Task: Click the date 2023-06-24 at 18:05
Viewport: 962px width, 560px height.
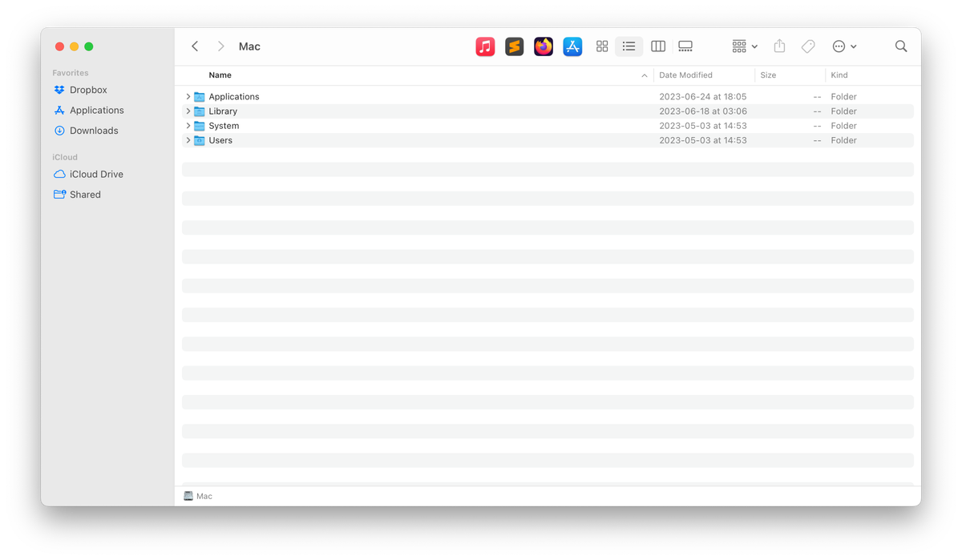Action: pos(702,97)
